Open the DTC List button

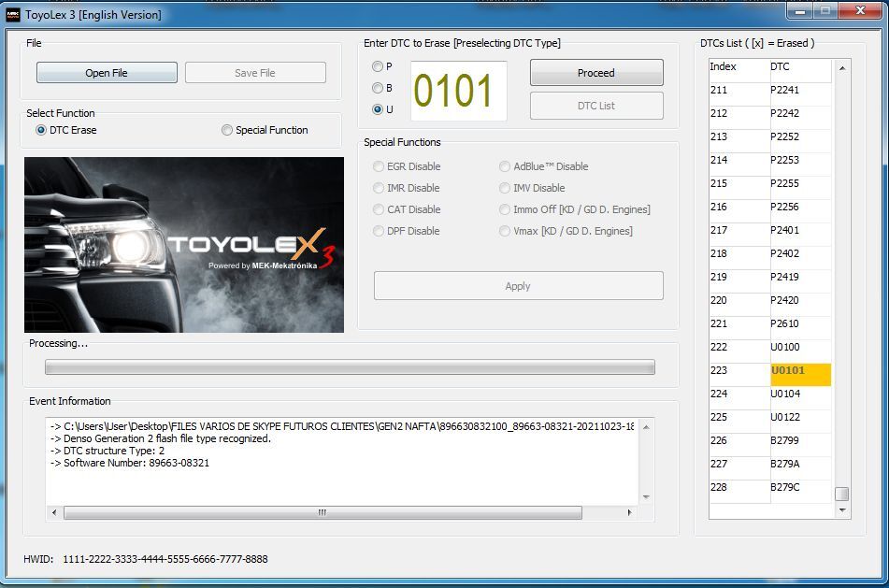point(596,106)
